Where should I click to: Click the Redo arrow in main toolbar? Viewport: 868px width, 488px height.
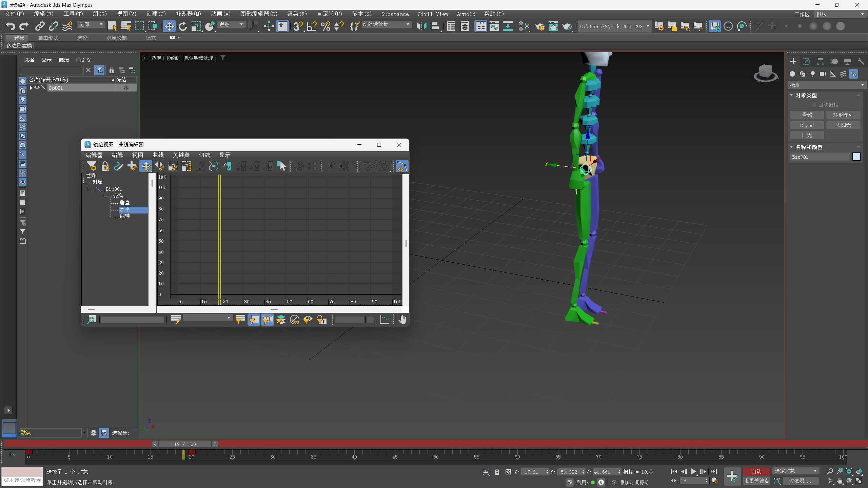[x=24, y=26]
